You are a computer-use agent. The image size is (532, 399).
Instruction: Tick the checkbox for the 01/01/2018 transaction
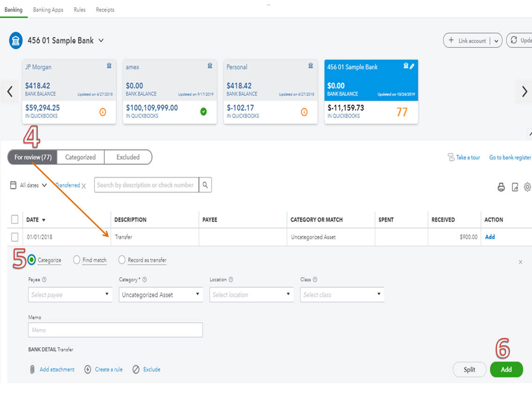tap(15, 237)
